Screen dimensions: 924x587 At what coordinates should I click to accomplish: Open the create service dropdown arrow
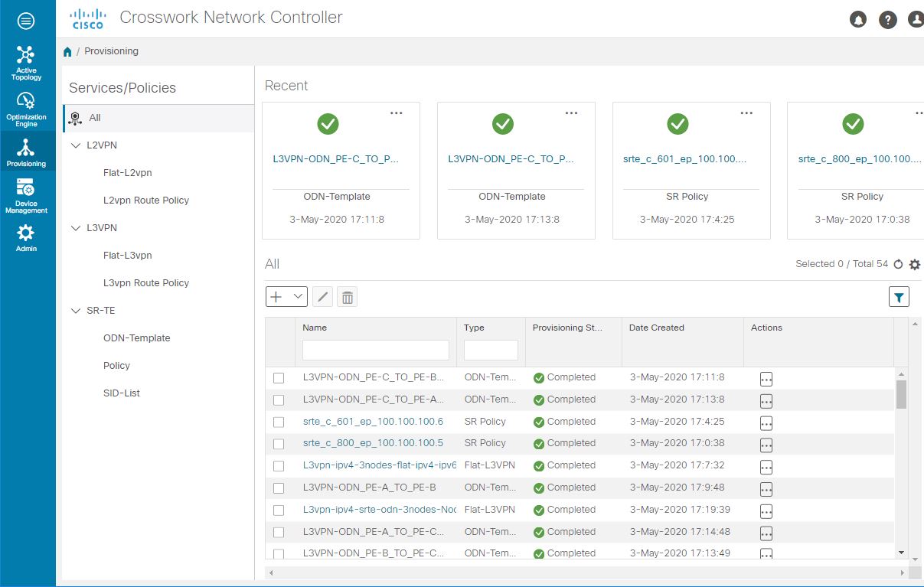coord(296,296)
